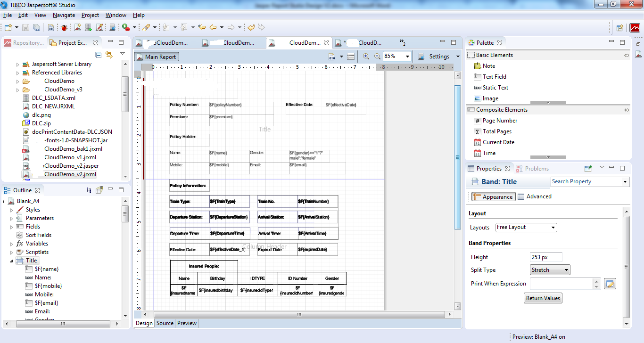Click the tree view icon in Outline
644x343 pixels.
[89, 190]
